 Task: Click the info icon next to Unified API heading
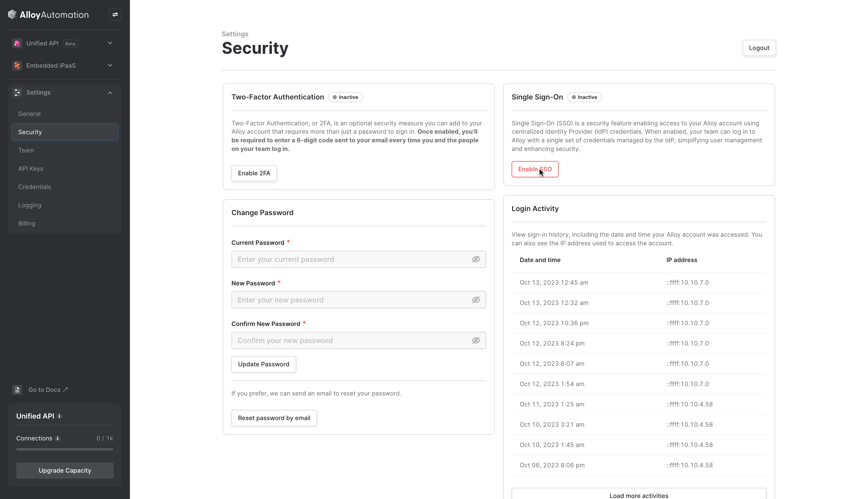60,416
